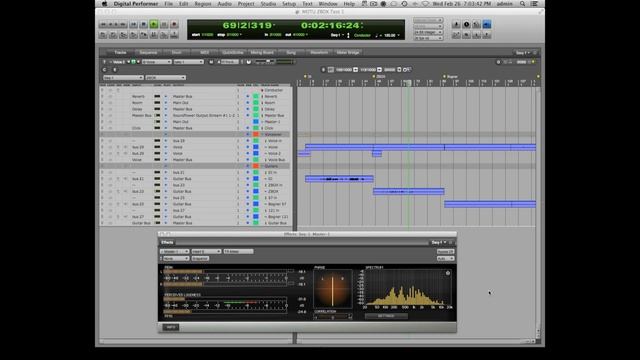640x360 pixels.
Task: Click the Effects tab label
Action: coord(167,242)
